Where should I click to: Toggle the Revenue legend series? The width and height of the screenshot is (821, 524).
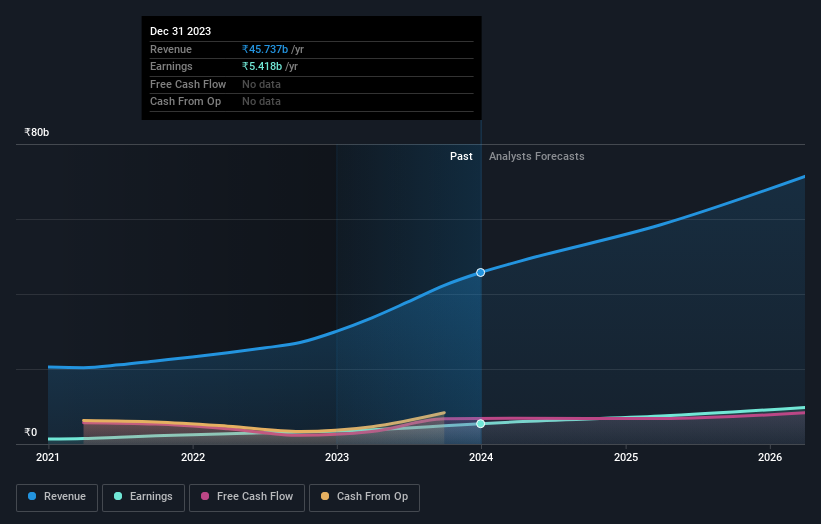57,497
